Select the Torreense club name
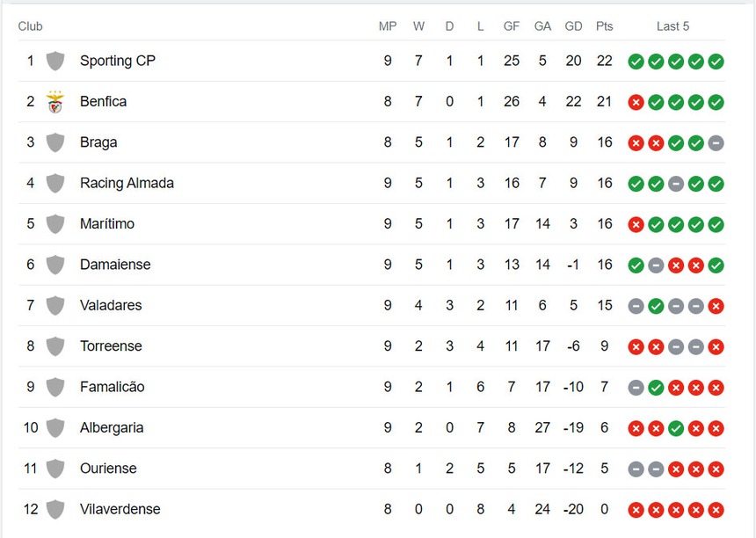The height and width of the screenshot is (538, 756). coord(111,346)
